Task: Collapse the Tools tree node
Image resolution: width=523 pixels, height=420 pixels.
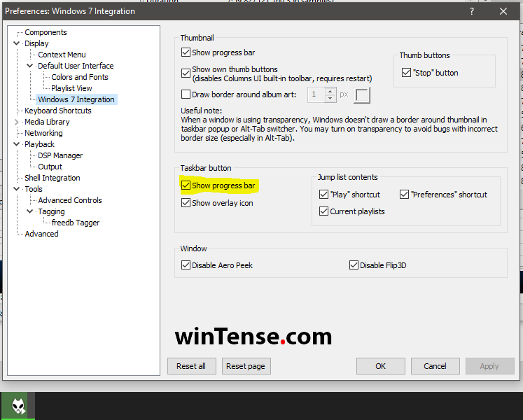Action: (16, 189)
